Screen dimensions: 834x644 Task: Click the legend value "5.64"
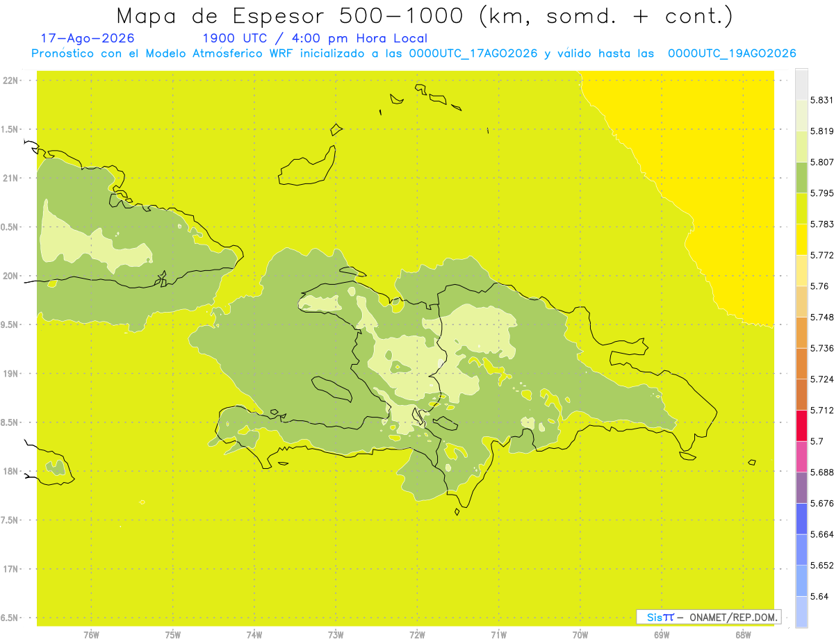point(819,596)
